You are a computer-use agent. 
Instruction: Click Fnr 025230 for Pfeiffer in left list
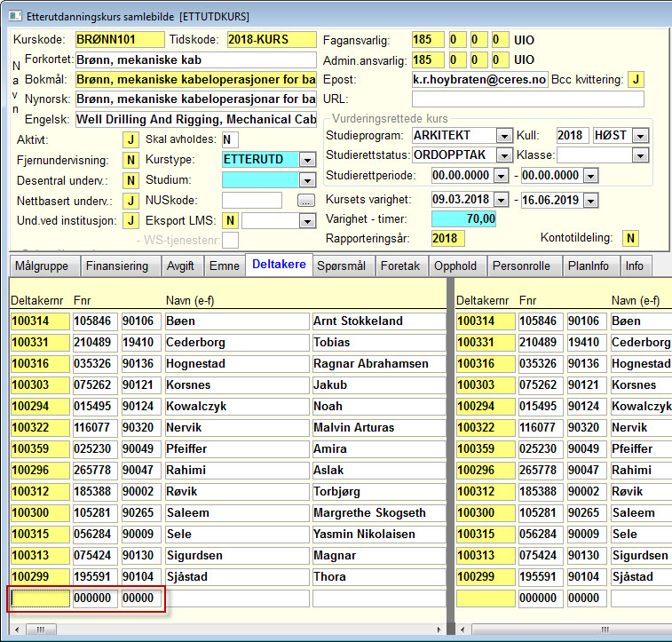click(95, 449)
